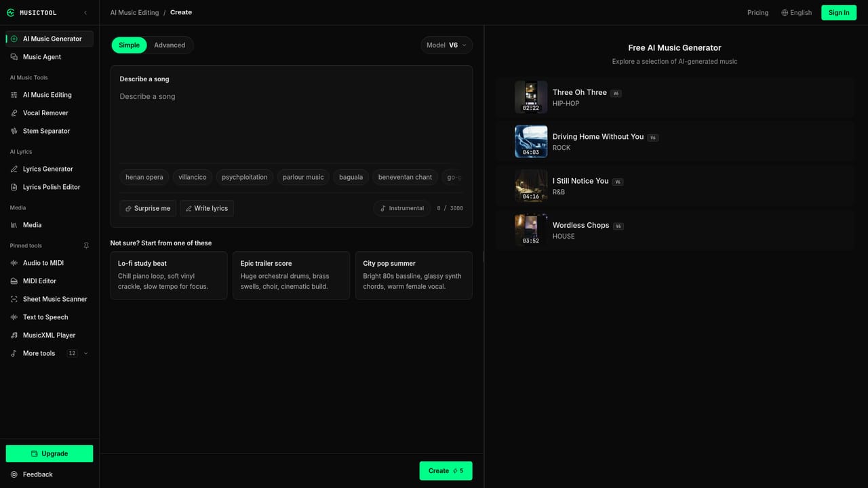
Task: Select the villancico style tag
Action: [193, 177]
